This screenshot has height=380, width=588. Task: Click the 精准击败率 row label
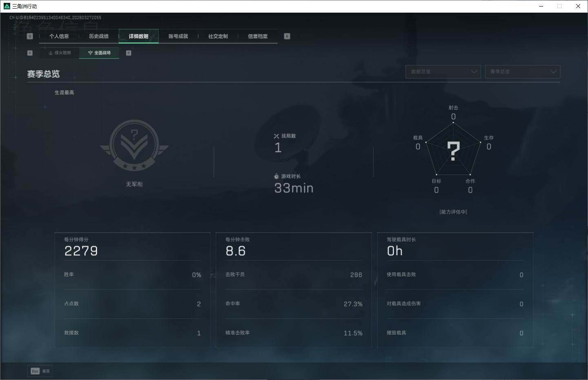tap(238, 333)
